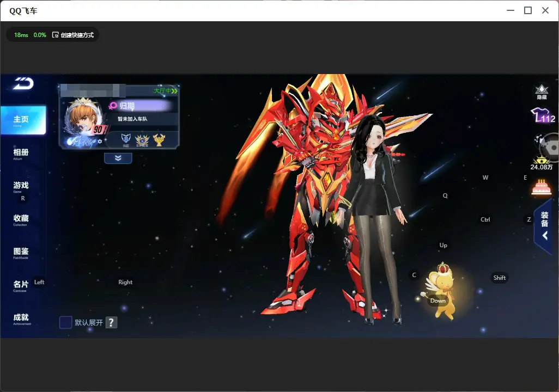Click the 0.0% packet loss indicator
The image size is (559, 392).
point(40,35)
